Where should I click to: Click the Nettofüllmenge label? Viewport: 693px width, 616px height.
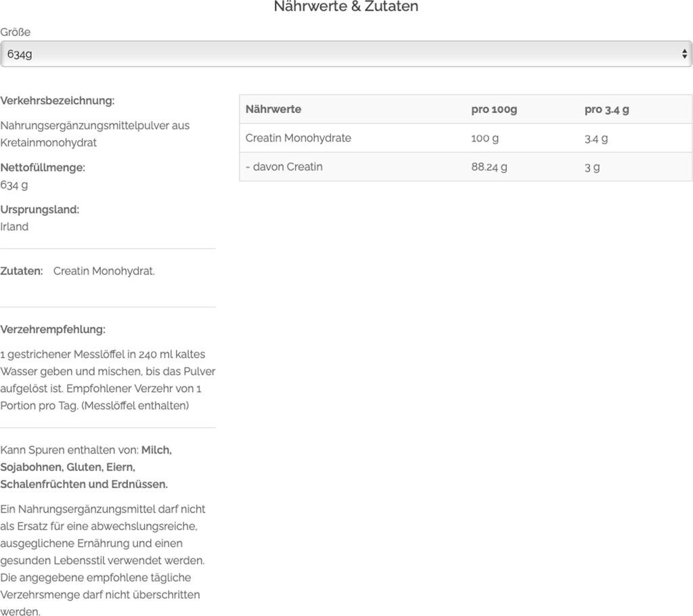pyautogui.click(x=43, y=167)
